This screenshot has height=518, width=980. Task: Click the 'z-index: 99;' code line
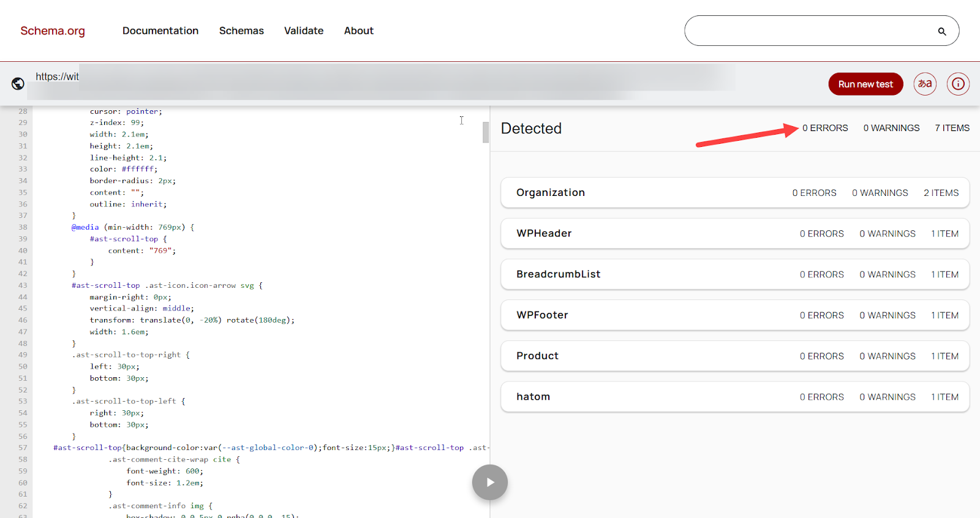[117, 123]
